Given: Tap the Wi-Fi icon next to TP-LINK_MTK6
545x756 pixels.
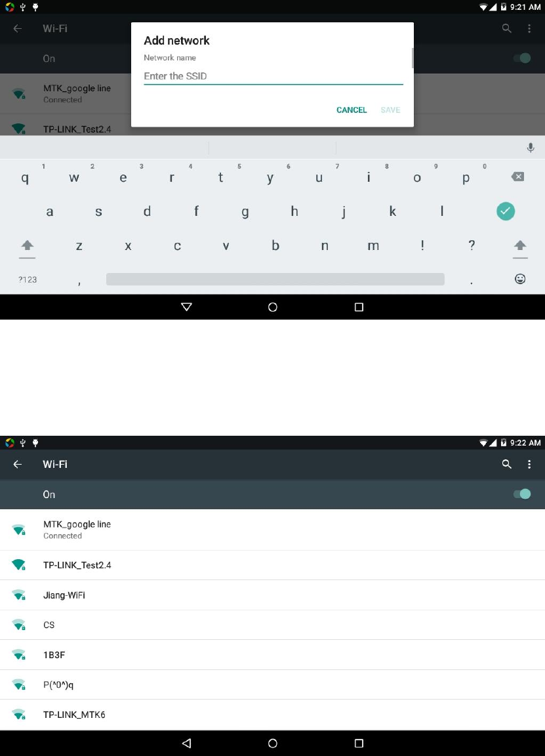Looking at the screenshot, I should [19, 715].
